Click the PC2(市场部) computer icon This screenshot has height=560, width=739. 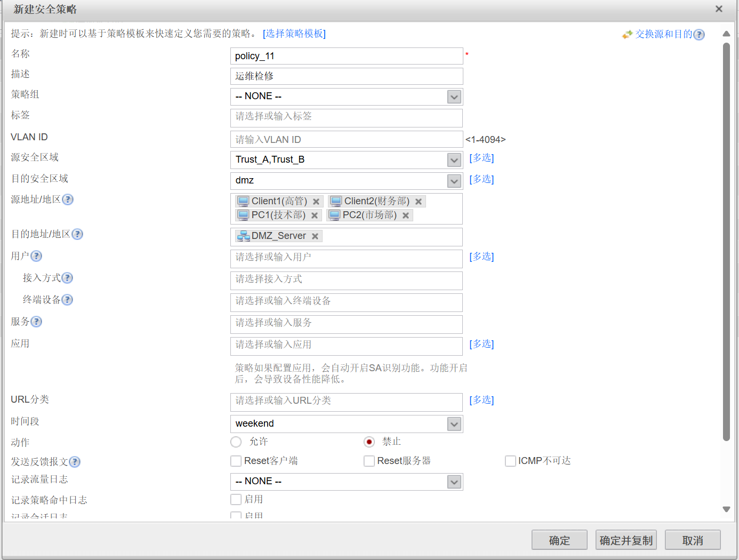point(334,215)
